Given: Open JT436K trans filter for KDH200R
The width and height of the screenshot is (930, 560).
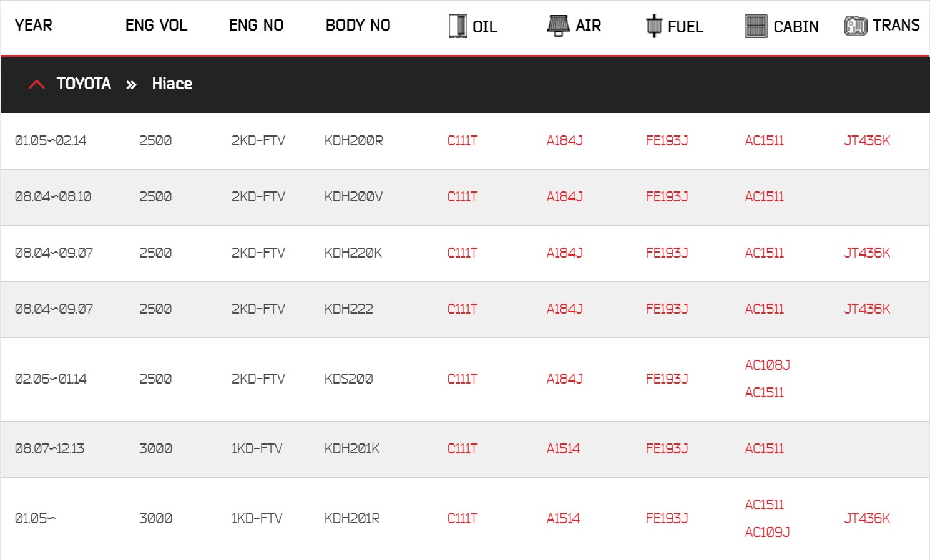Looking at the screenshot, I should click(867, 141).
